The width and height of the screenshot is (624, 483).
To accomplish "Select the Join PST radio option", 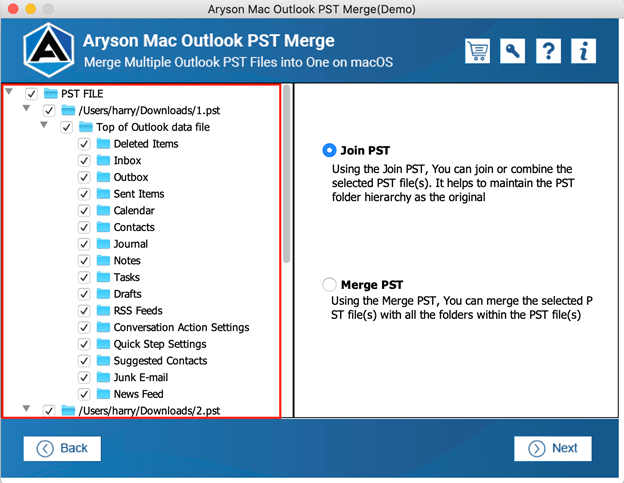I will pos(329,150).
